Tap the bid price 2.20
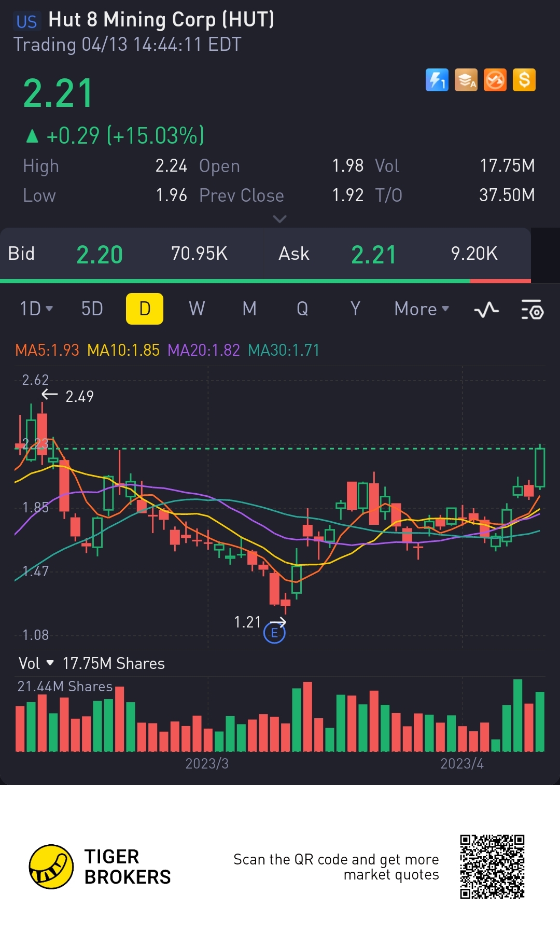 pyautogui.click(x=100, y=255)
